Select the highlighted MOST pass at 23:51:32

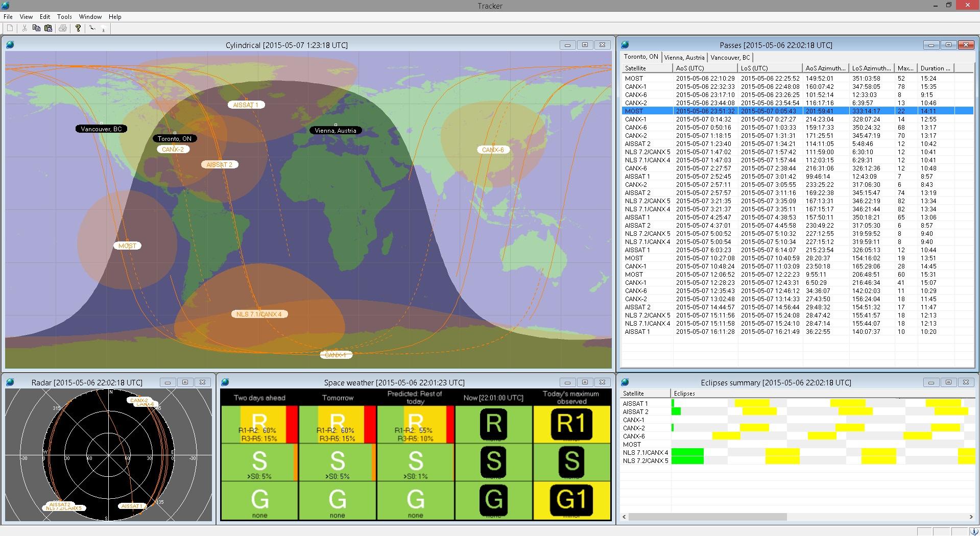click(797, 111)
